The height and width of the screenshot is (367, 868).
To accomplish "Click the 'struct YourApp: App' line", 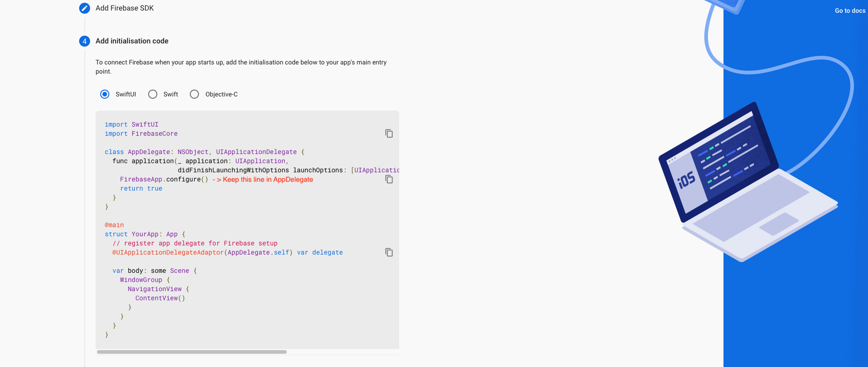I will tap(145, 234).
